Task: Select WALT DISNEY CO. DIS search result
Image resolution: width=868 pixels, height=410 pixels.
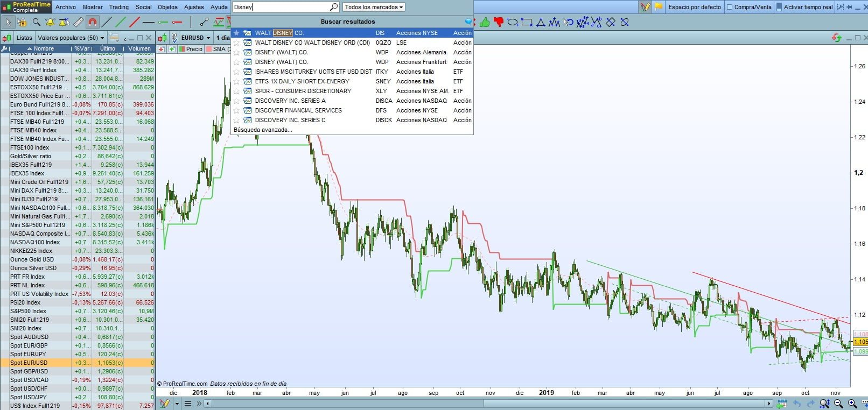Action: (x=352, y=33)
